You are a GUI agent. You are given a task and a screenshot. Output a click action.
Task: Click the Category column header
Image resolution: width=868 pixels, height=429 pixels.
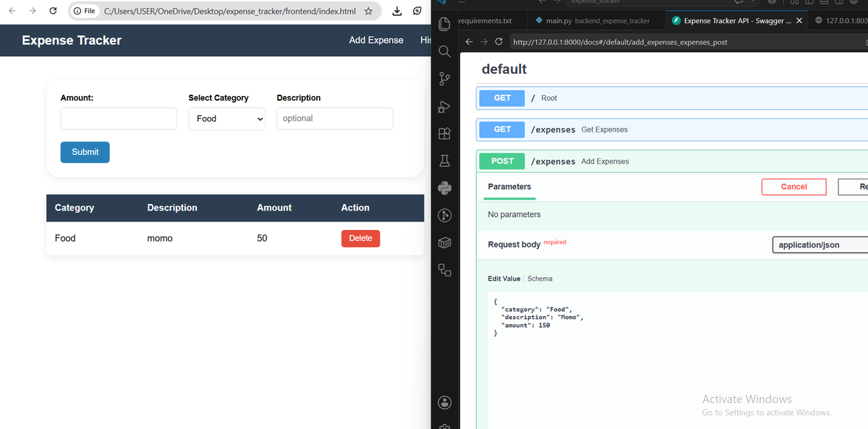(75, 208)
